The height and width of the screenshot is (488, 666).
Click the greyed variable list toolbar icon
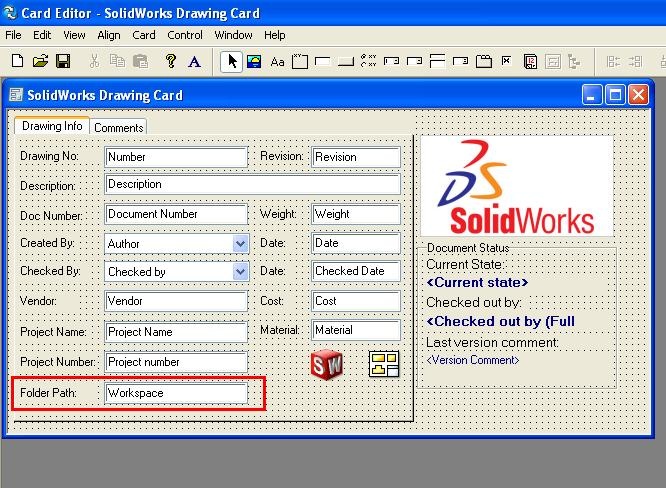click(553, 62)
